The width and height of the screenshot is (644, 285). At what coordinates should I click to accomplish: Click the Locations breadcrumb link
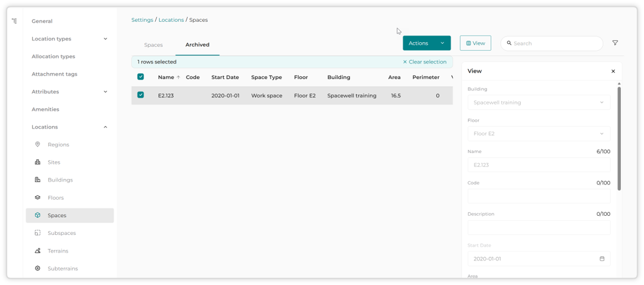[171, 19]
